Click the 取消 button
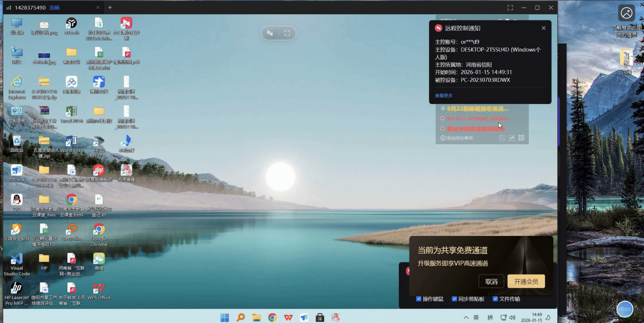This screenshot has width=644, height=323. coord(491,282)
